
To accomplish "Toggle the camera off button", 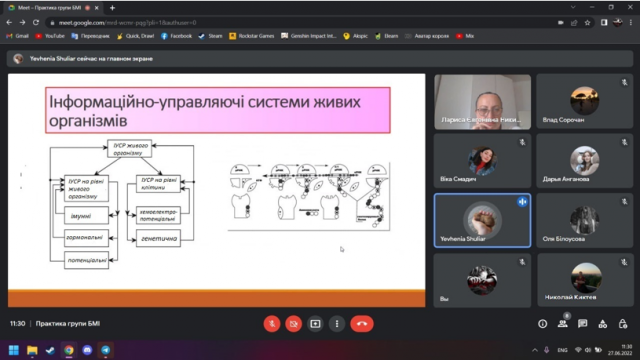I will click(x=293, y=324).
